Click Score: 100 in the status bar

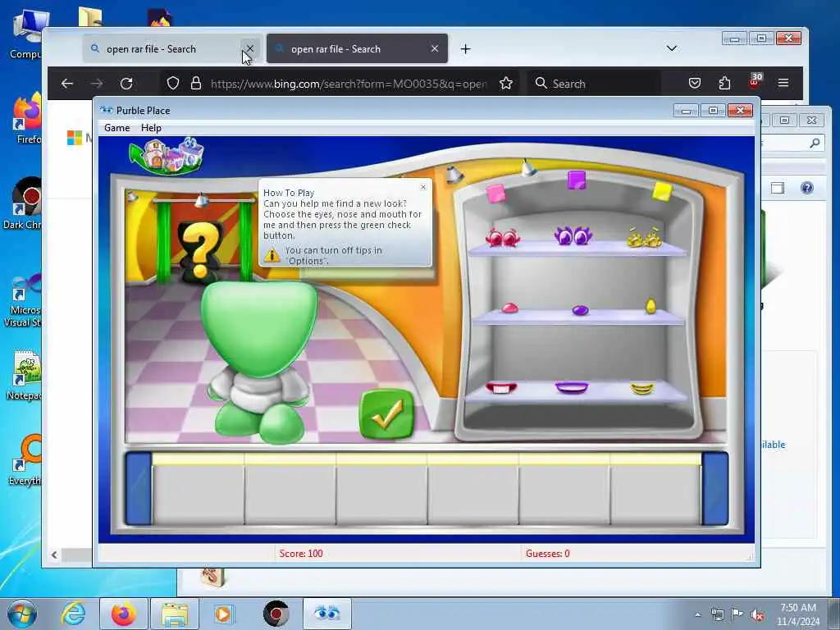click(300, 554)
